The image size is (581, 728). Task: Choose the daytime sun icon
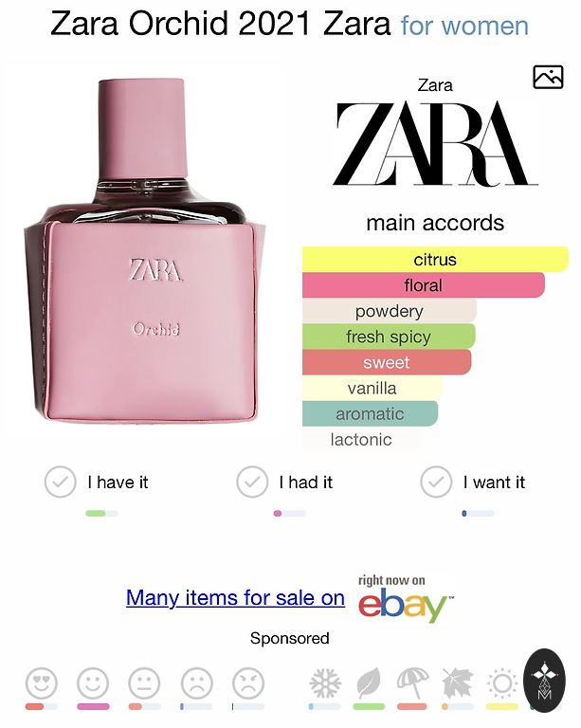pos(502,683)
